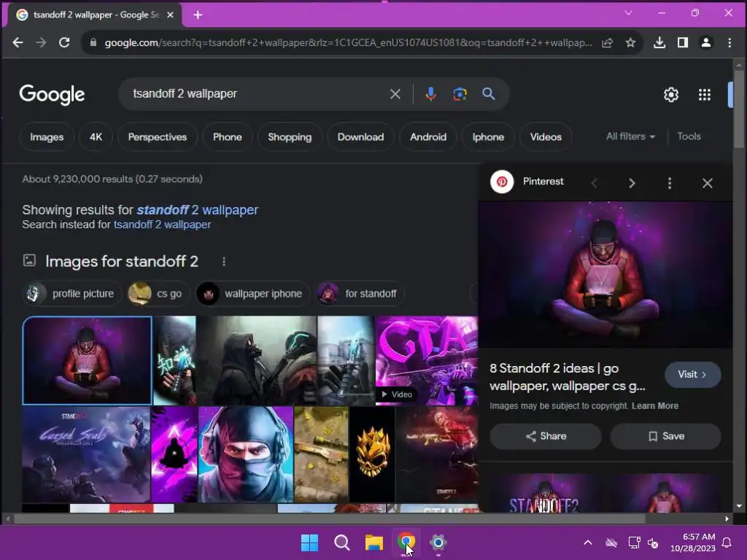Close the tsandoff 2 wallpaper tab
The image size is (747, 560).
(x=170, y=15)
